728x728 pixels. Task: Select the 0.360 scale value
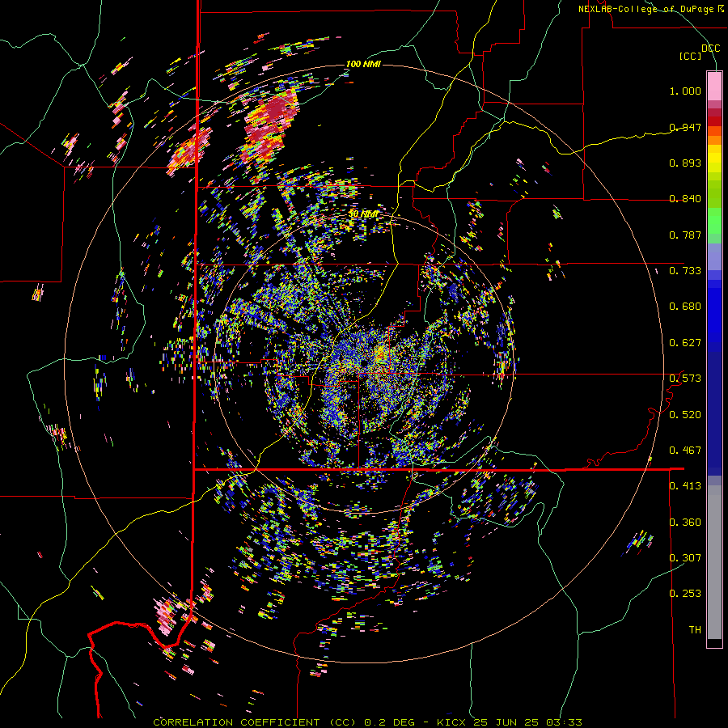[x=685, y=523]
